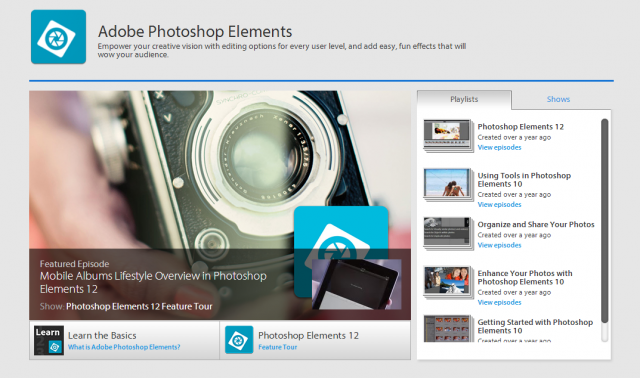Click the 'Adobe Photoshop Elements' page heading

pyautogui.click(x=195, y=31)
